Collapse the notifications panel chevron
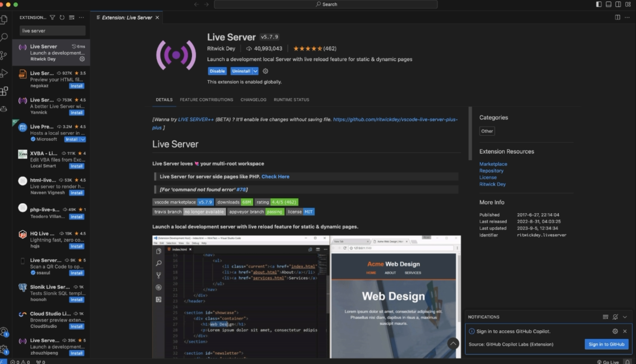 click(x=625, y=317)
